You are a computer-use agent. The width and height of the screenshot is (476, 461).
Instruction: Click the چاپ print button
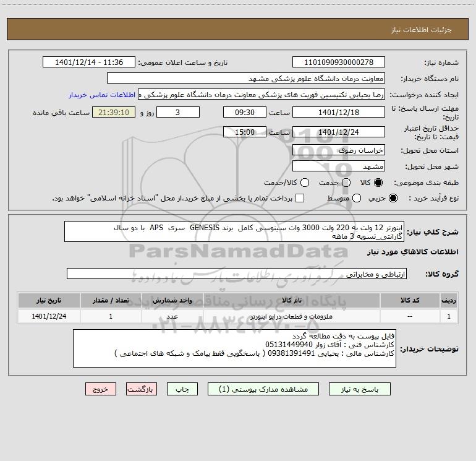182,389
